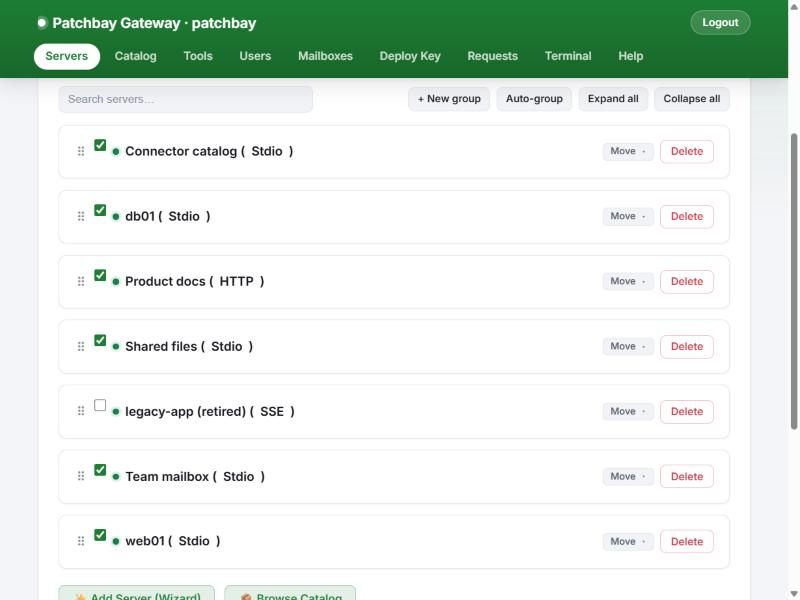Focus the Search servers input field

(x=186, y=99)
